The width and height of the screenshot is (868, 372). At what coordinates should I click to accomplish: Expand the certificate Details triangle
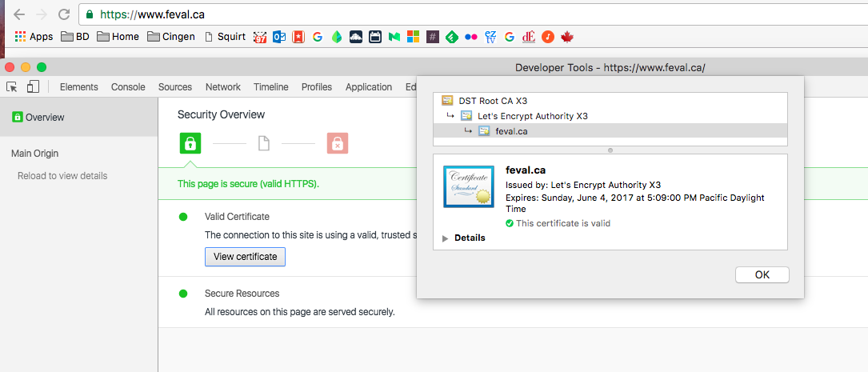pyautogui.click(x=445, y=238)
